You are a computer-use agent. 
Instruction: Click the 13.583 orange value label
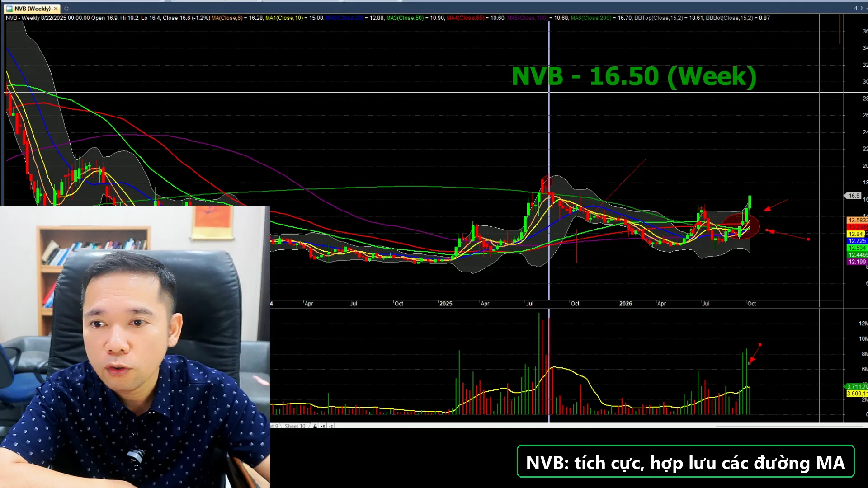[857, 220]
